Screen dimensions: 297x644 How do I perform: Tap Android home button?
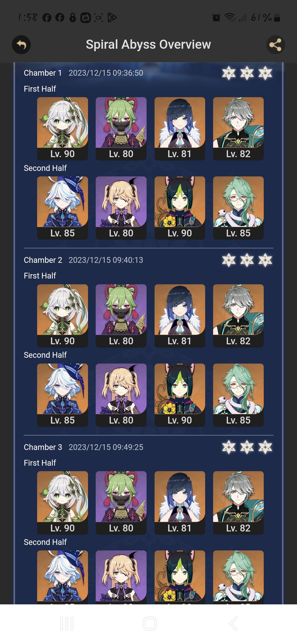[x=150, y=624]
